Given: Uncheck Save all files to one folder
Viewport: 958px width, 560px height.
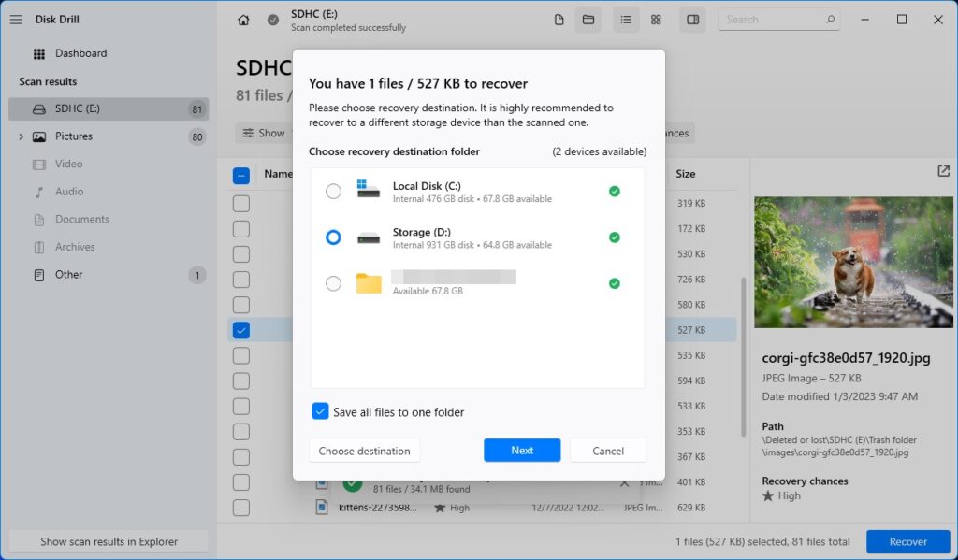Looking at the screenshot, I should point(321,411).
